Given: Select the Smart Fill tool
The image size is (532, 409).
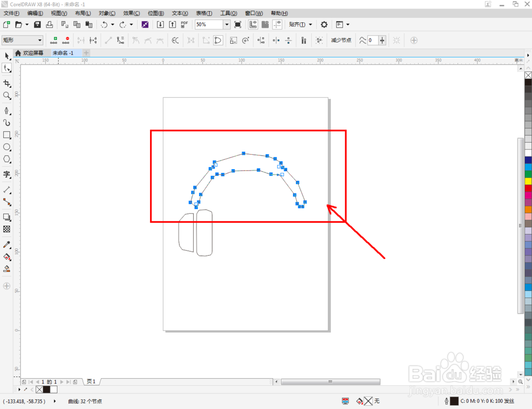Looking at the screenshot, I should click(x=7, y=269).
